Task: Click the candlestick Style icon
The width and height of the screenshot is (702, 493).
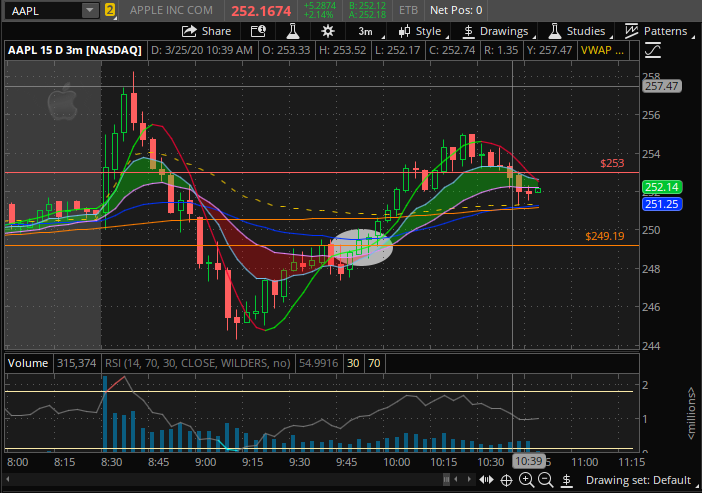Action: (404, 31)
